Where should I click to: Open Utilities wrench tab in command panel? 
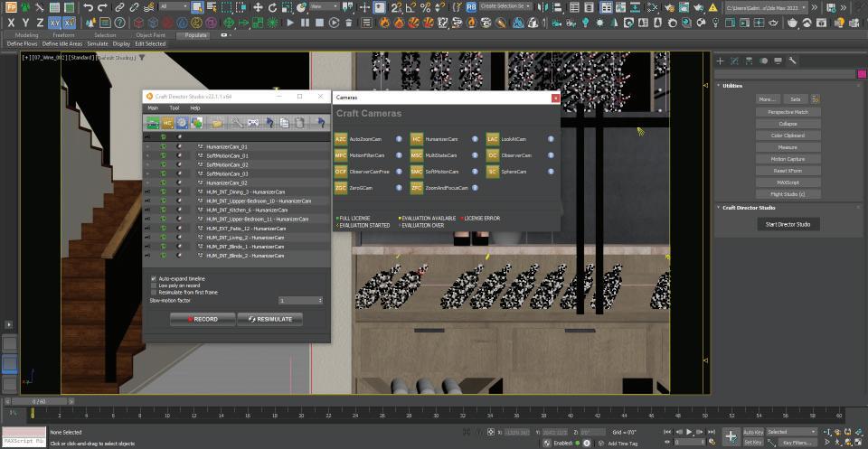click(792, 61)
